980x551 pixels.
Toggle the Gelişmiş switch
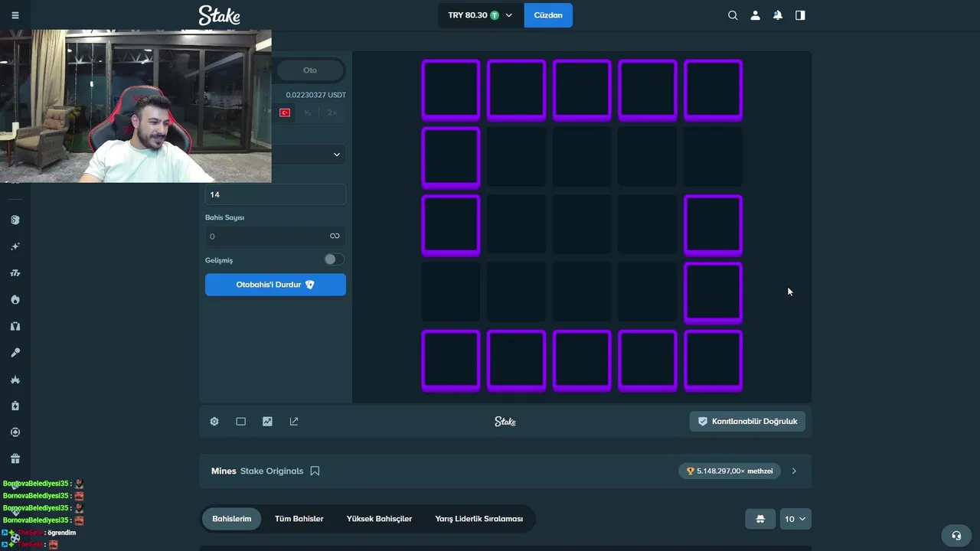click(334, 259)
